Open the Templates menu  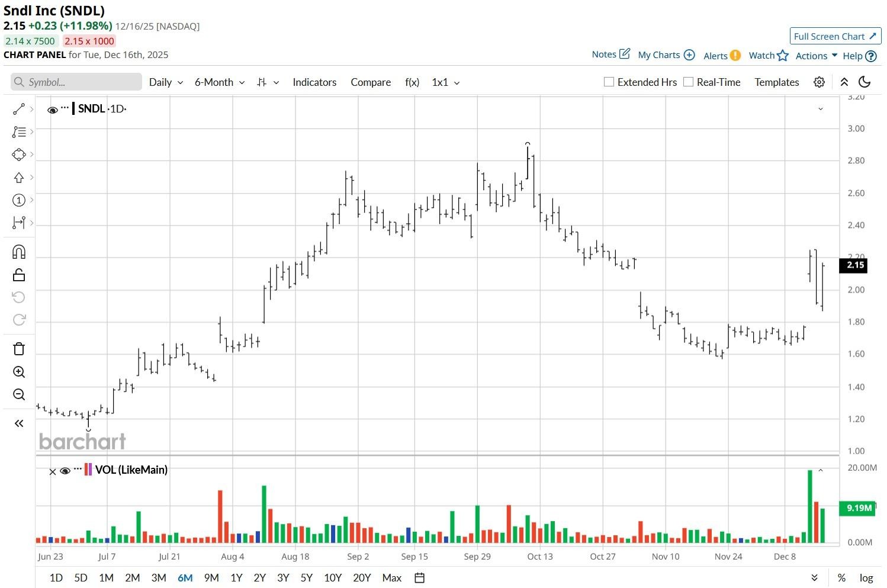[777, 82]
